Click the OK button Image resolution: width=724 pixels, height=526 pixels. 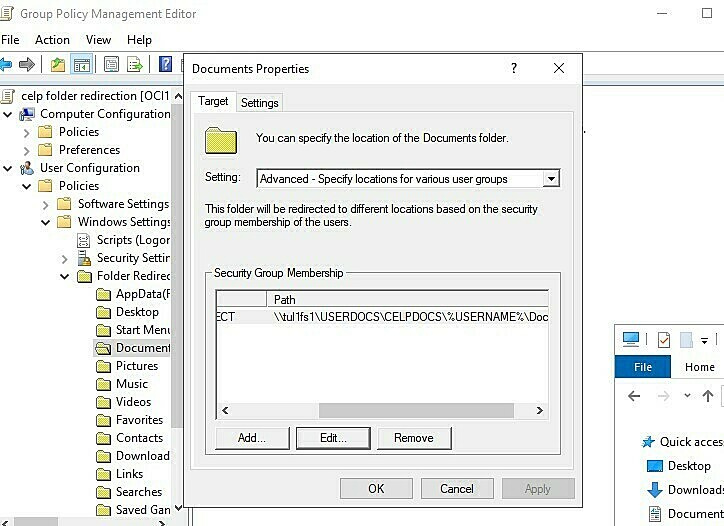[x=376, y=489]
